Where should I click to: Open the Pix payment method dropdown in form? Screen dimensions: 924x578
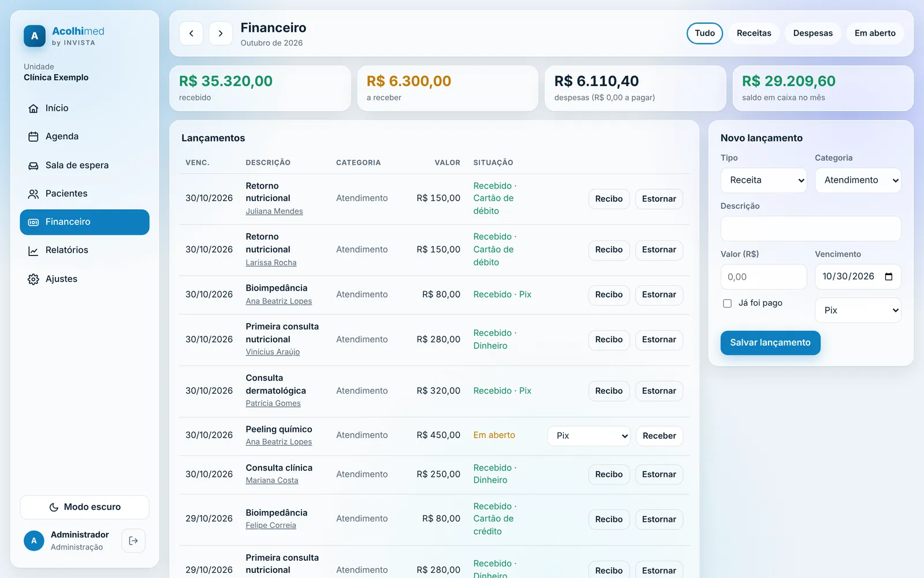tap(858, 310)
